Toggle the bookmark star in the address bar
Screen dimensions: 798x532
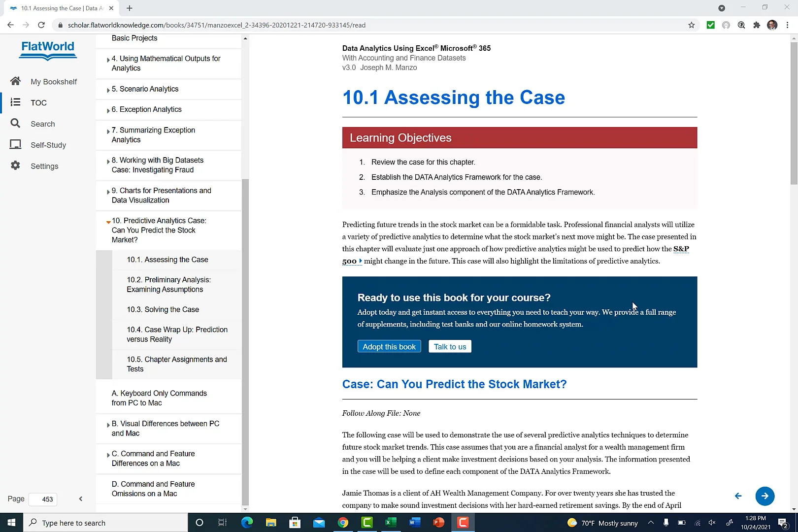[x=692, y=25]
